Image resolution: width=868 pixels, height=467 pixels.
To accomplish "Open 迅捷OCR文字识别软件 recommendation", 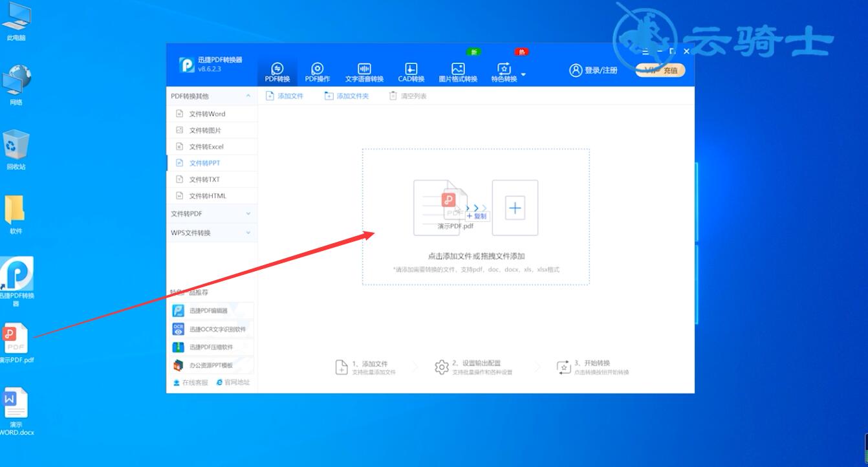I will (x=212, y=329).
